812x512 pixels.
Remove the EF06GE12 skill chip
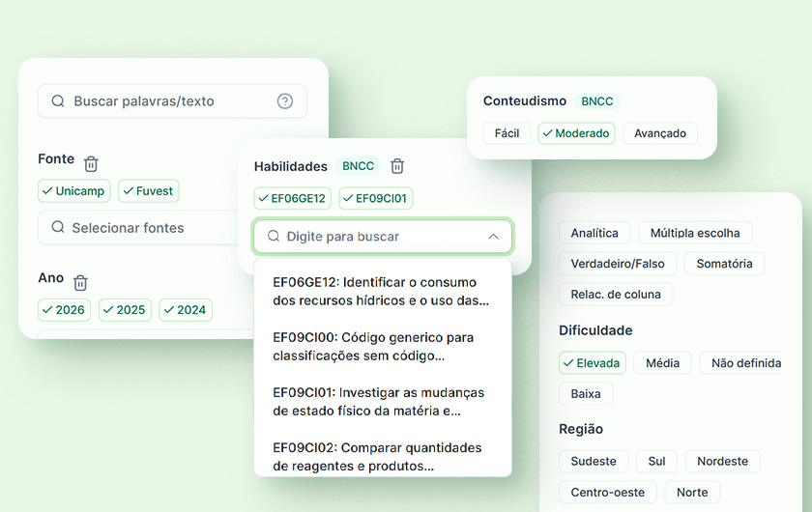point(293,198)
